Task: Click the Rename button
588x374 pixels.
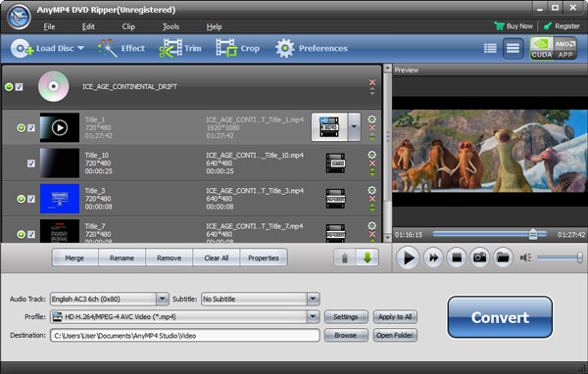Action: tap(122, 257)
